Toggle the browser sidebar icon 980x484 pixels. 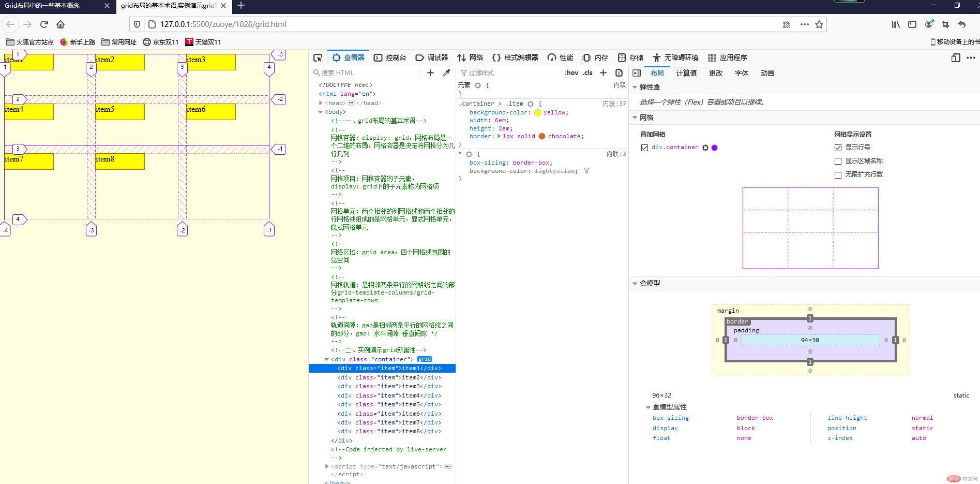[912, 24]
